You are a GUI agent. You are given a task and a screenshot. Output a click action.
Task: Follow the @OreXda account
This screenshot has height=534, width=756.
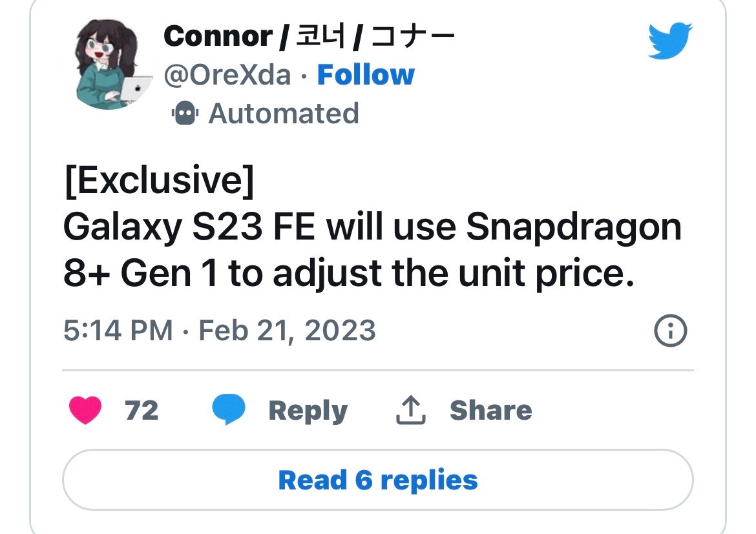click(x=366, y=76)
